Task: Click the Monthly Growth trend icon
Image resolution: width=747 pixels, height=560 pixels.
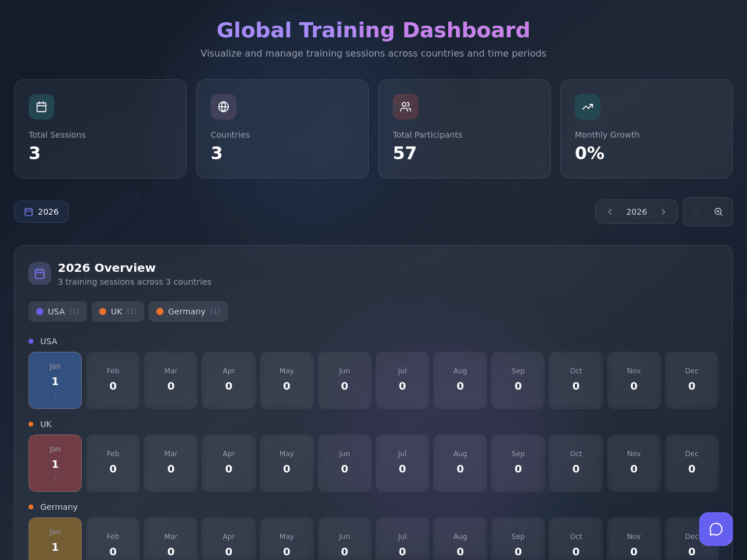Action: pyautogui.click(x=588, y=107)
